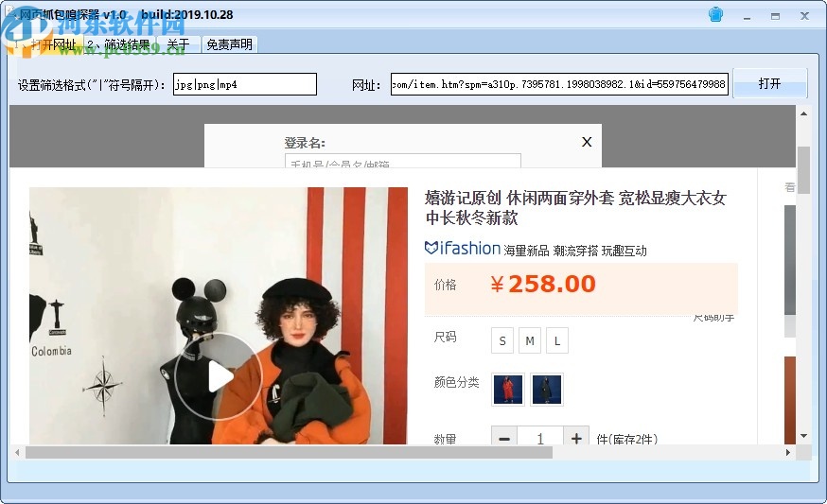Focus the filter format field with jpg|png|mp4
The height and width of the screenshot is (504, 827).
[x=245, y=84]
